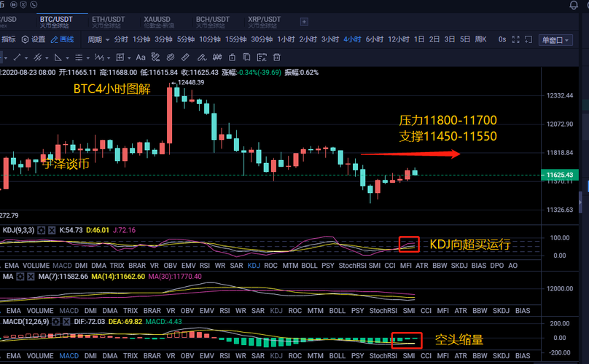
Task: Close the KDJ indicator panel
Action: pos(52,231)
